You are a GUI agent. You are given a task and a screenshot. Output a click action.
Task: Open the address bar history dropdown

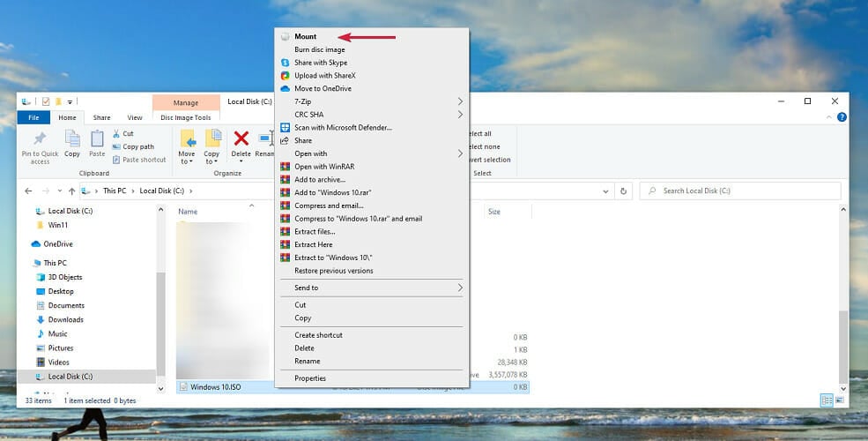click(x=605, y=191)
